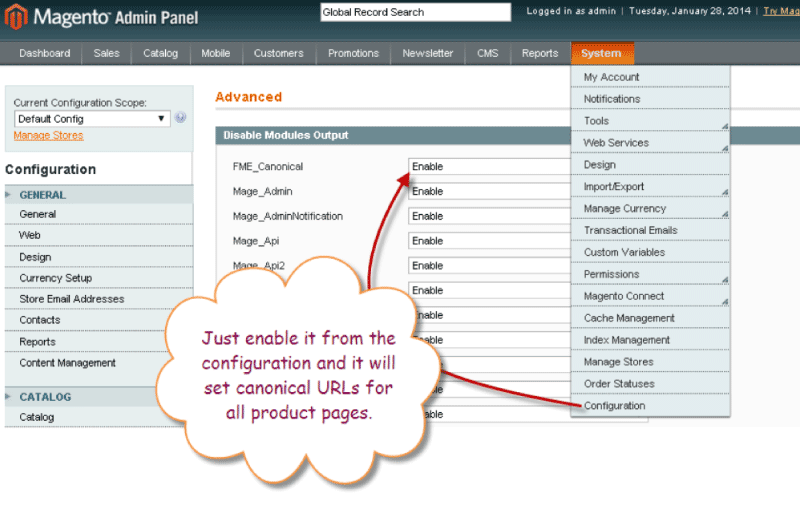
Task: Open Order Statuses
Action: [650, 384]
